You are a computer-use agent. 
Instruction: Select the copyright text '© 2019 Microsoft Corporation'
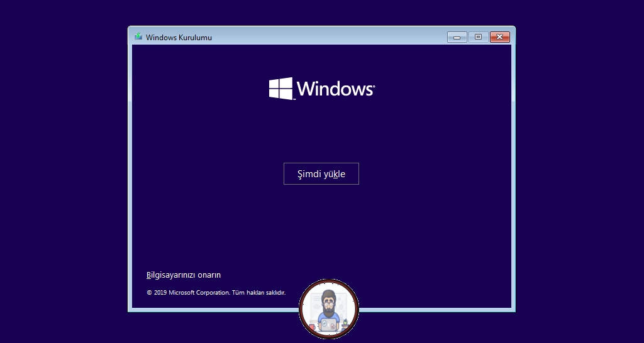(x=188, y=293)
